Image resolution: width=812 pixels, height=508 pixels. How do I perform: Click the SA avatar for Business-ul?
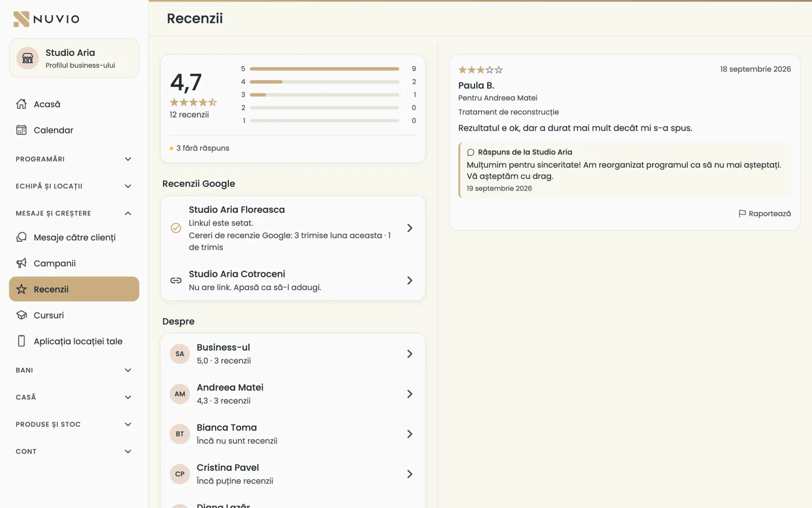tap(180, 354)
